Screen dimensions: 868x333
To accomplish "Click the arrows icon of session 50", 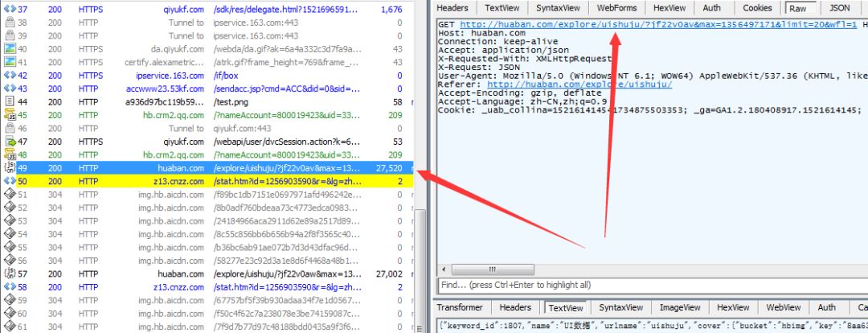I will pos(10,181).
